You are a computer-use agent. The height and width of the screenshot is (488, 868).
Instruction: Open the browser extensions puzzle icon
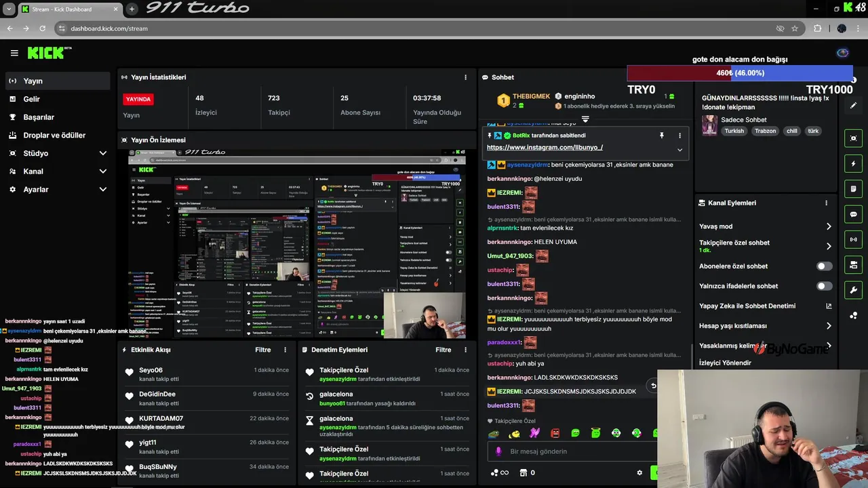point(817,28)
